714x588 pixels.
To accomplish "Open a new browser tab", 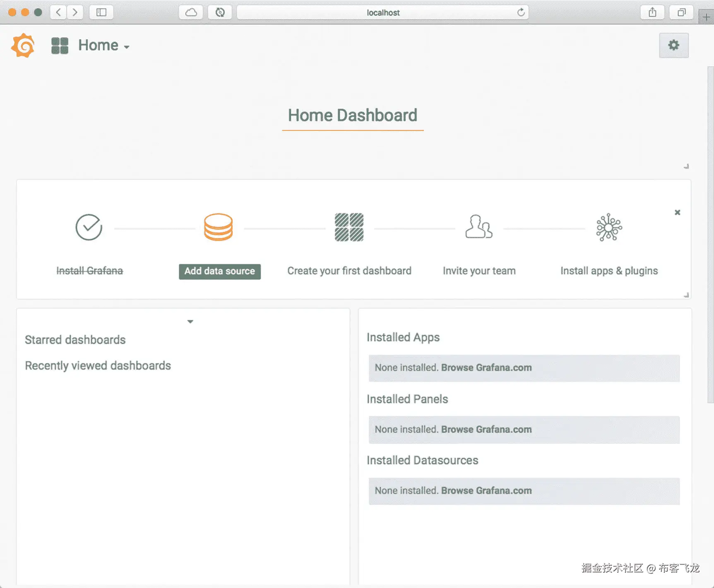I will tap(706, 17).
